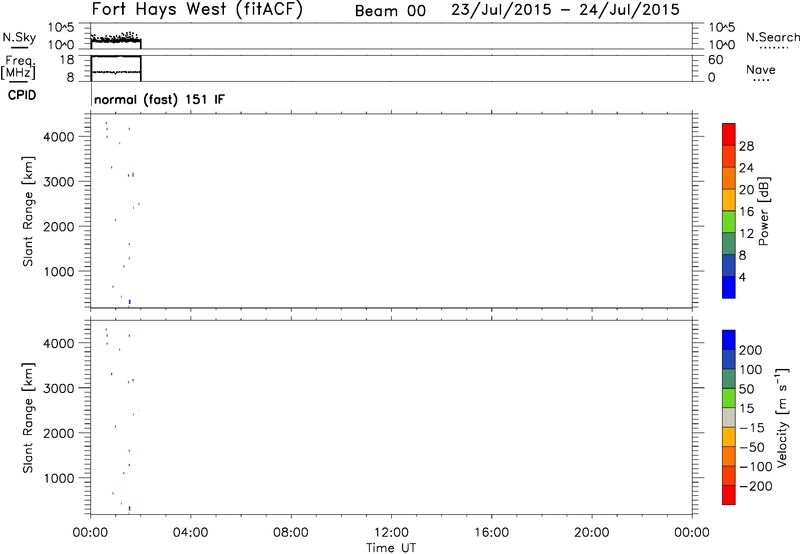Click the '12' label on Power colorbar
The width and height of the screenshot is (800, 554).
coord(746,233)
